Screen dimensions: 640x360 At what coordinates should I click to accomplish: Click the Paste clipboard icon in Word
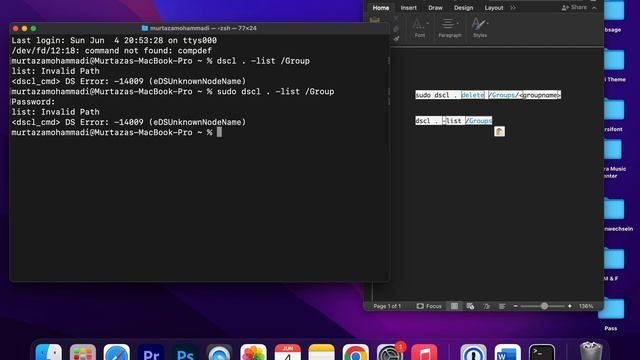[x=375, y=20]
